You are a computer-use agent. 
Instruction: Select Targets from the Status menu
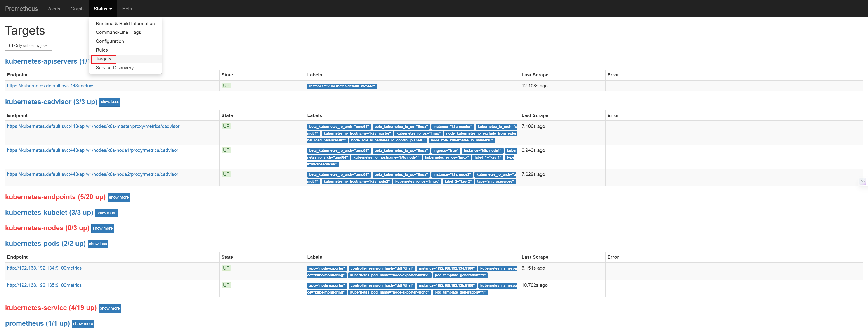coord(103,59)
